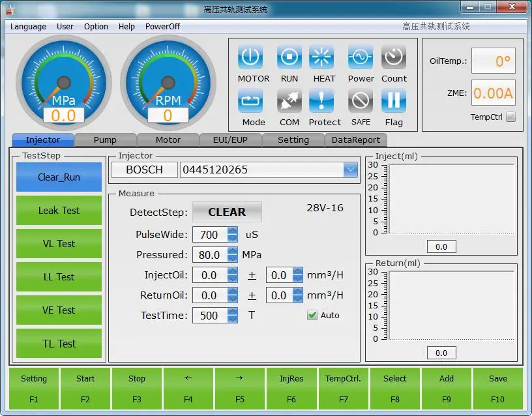Increase InjectOil value with up arrow
The height and width of the screenshot is (416, 532).
(233, 271)
